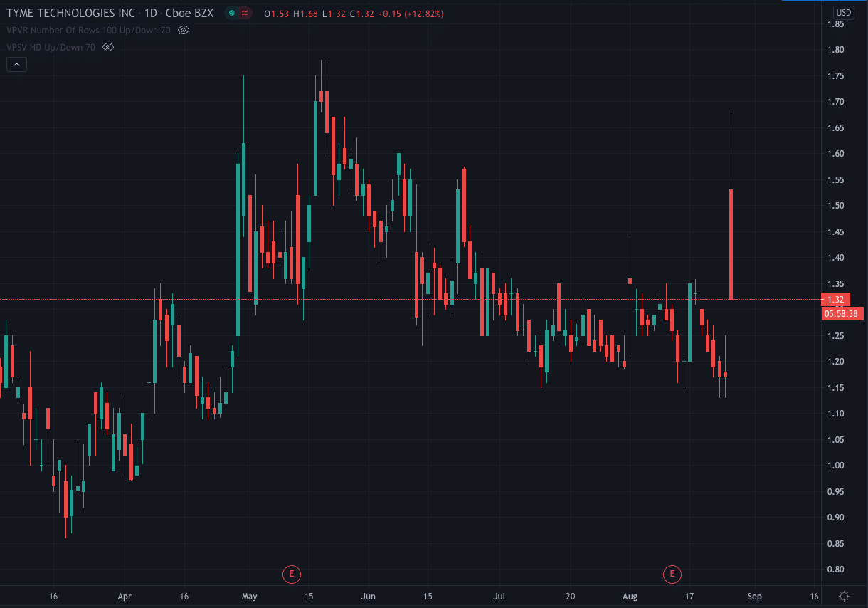This screenshot has width=868, height=608.
Task: Show the hidden VPSV HD indicator
Action: [108, 47]
